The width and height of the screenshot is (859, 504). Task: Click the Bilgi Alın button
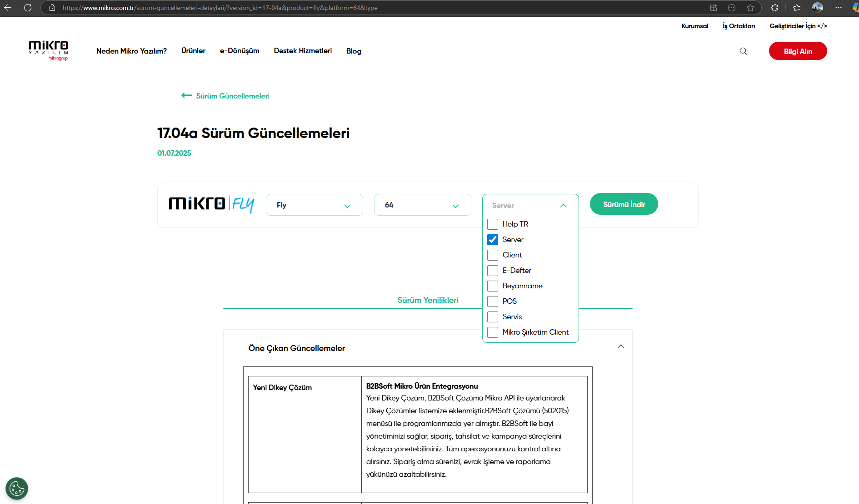(x=798, y=51)
